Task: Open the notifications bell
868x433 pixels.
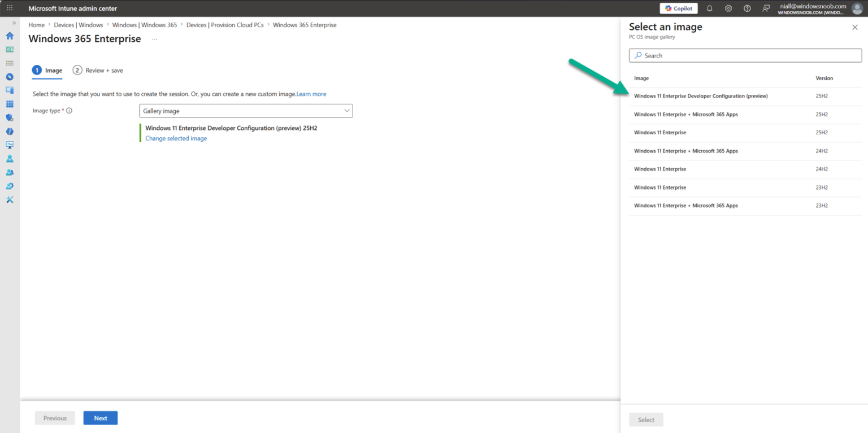Action: (x=710, y=8)
